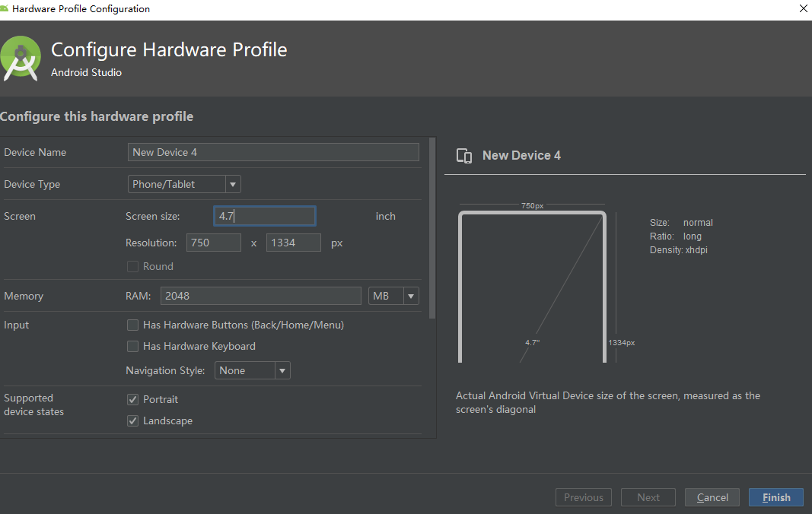Click the resolution height field 1334
Viewport: 812px width, 514px height.
(294, 243)
